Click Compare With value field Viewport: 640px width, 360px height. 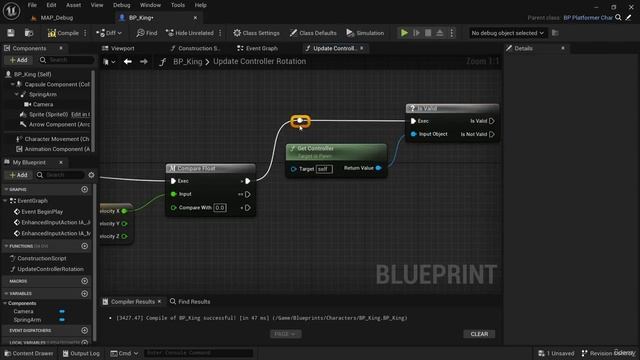[x=220, y=208]
